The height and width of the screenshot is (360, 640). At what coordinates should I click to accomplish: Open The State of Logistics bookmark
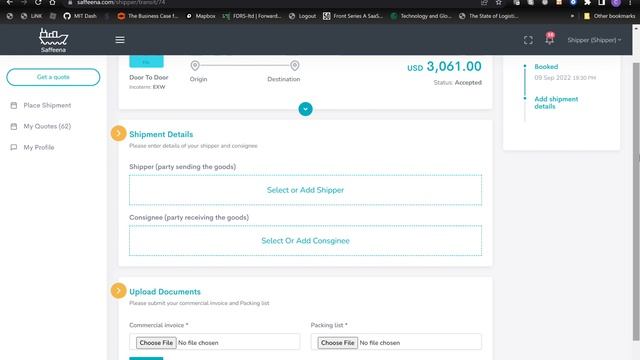[489, 16]
